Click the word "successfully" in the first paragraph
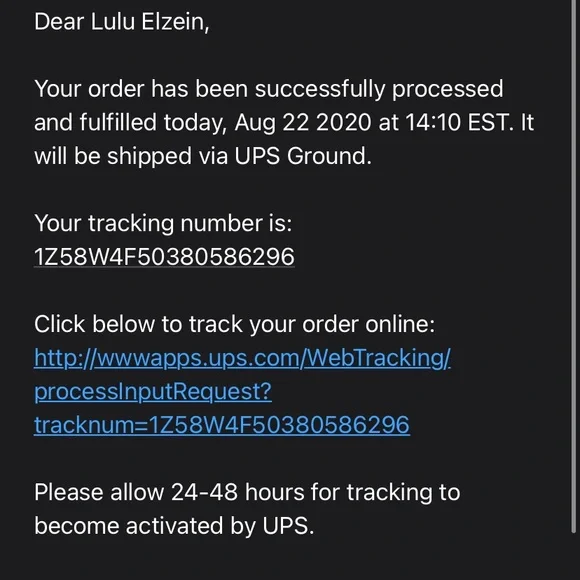The width and height of the screenshot is (580, 580). tap(320, 89)
